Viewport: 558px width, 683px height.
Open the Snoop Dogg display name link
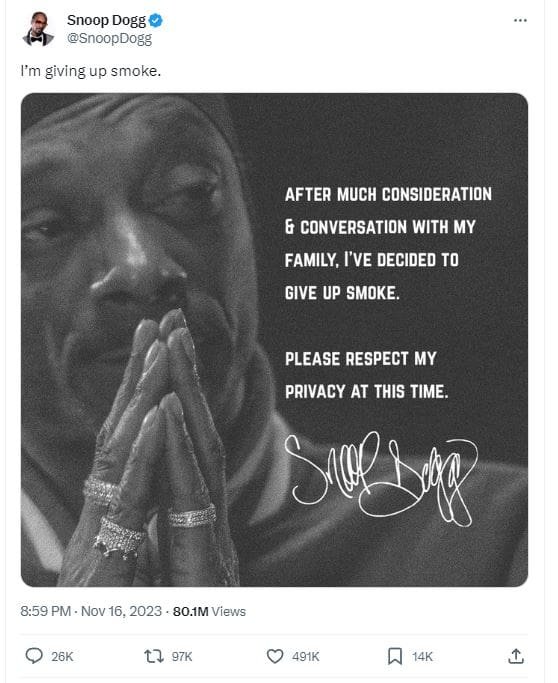tap(107, 20)
